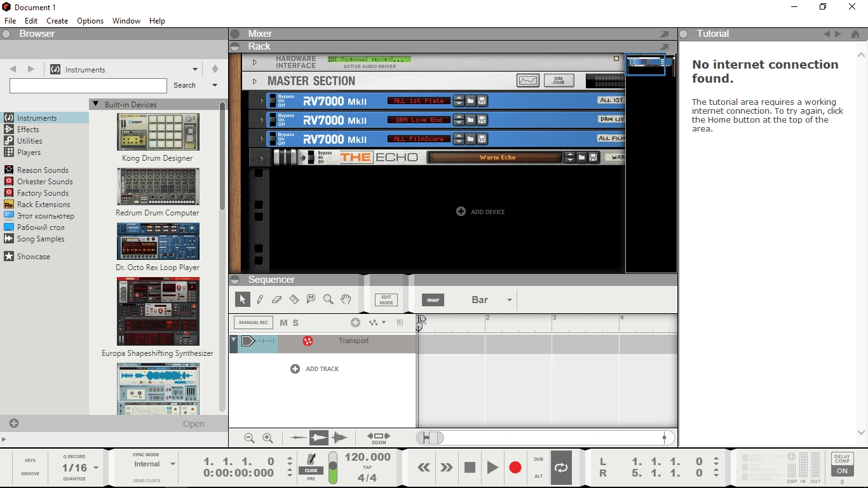Browse patch for The Echo device
Screen dimensions: 868x488
point(581,158)
